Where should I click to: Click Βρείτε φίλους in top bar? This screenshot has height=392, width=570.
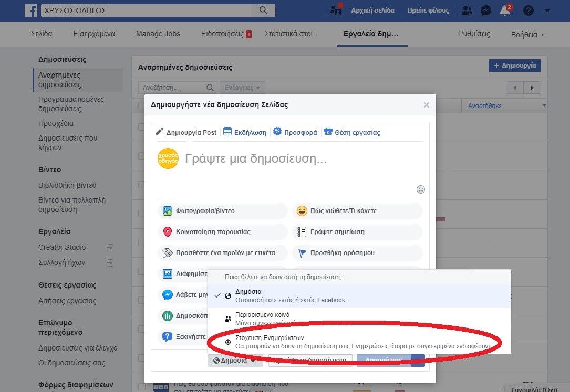click(428, 10)
